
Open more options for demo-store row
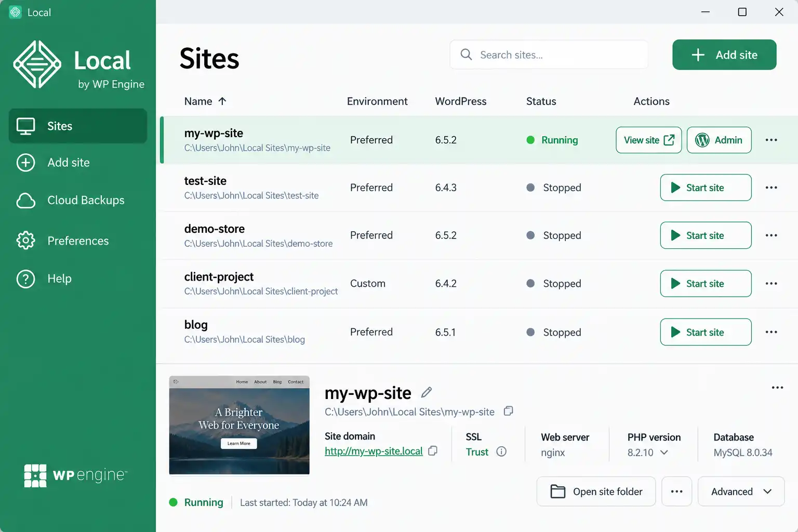[x=772, y=235]
